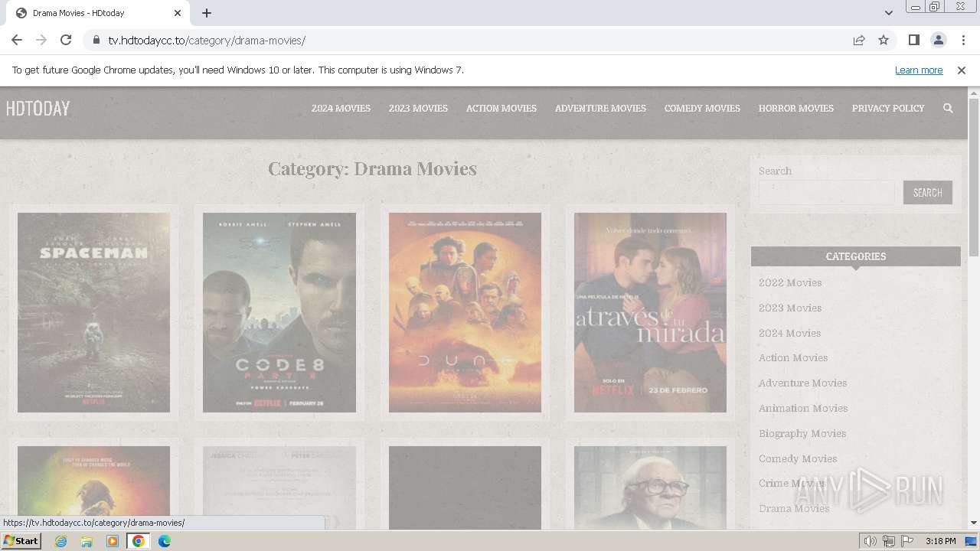This screenshot has width=980, height=551.
Task: Click the HDTODAY site logo
Action: 38,109
